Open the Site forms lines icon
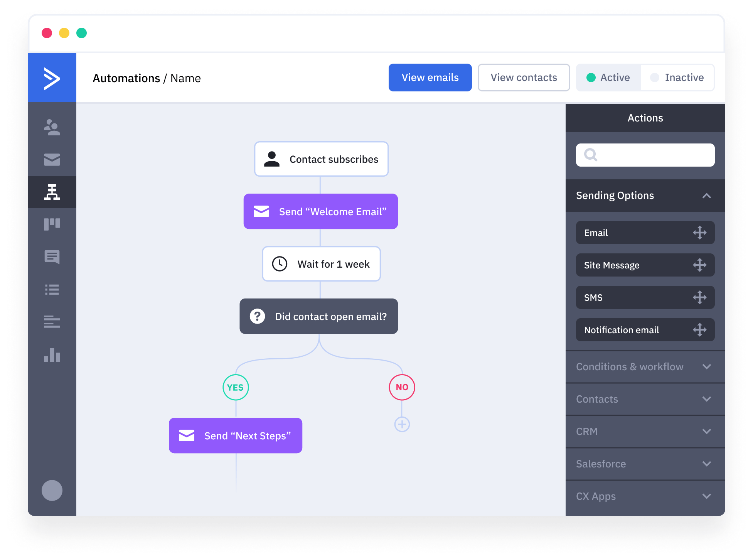The height and width of the screenshot is (560, 753). (52, 322)
